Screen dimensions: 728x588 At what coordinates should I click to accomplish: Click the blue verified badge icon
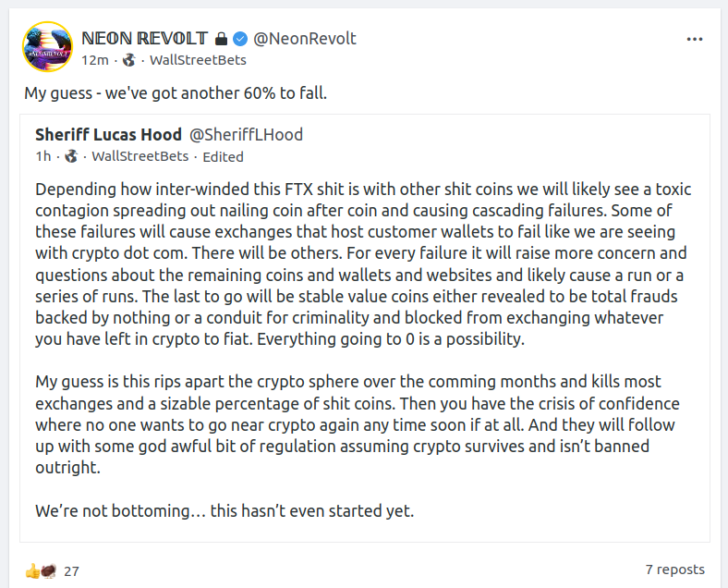coord(239,39)
